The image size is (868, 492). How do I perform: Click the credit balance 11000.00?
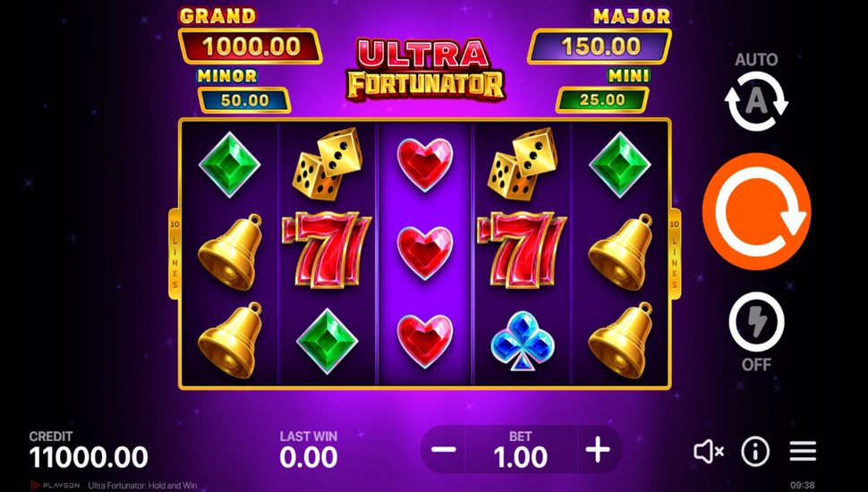click(89, 458)
